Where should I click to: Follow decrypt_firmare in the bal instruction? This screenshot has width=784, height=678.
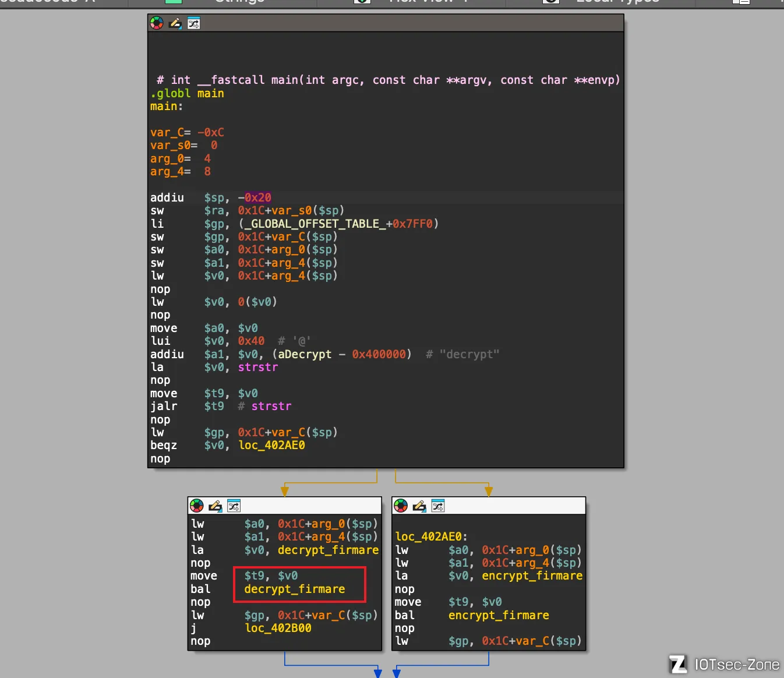tap(294, 589)
